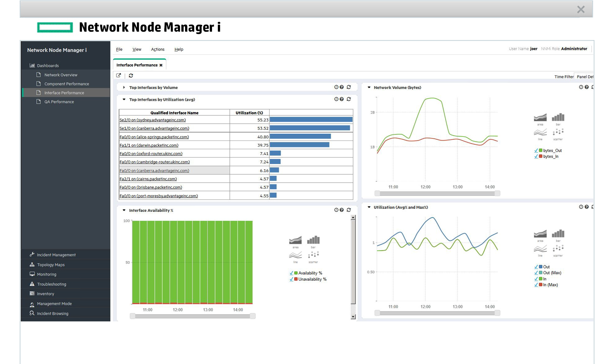Image resolution: width=612 pixels, height=364 pixels.
Task: Toggle the In (Max) series checkbox
Action: pyautogui.click(x=536, y=285)
